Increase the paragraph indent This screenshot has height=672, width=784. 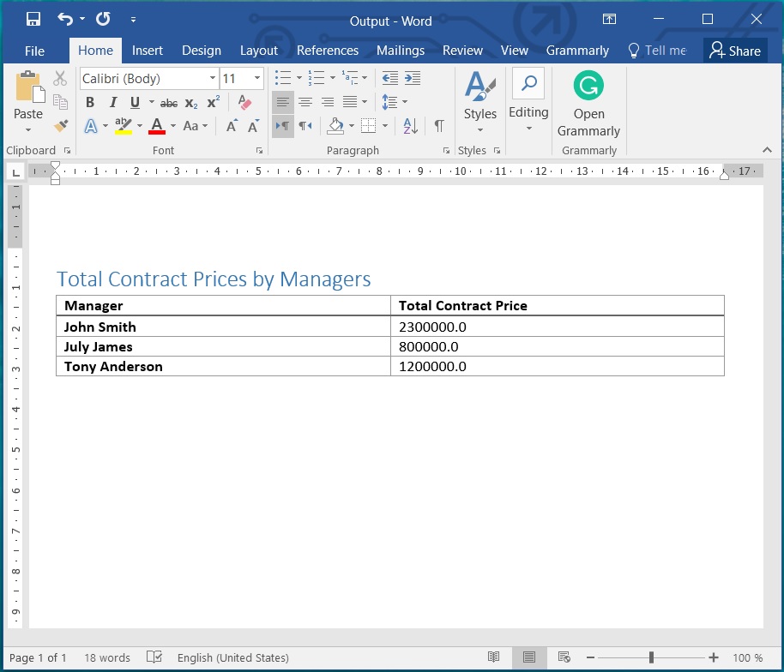coord(413,79)
